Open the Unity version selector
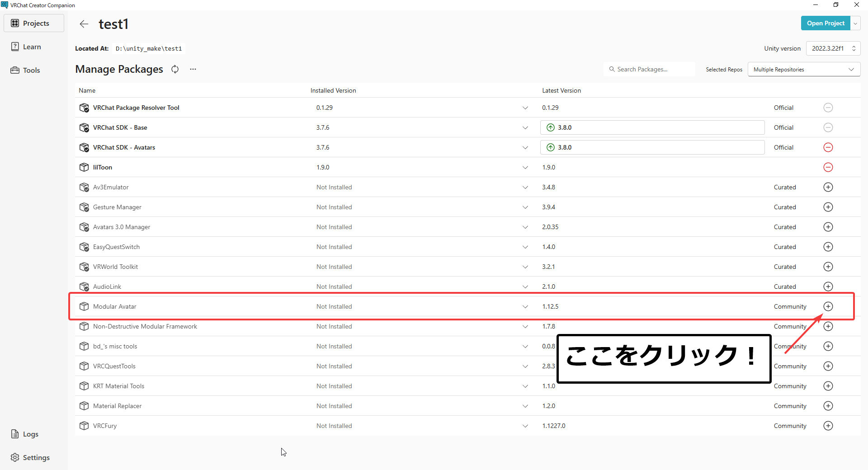Viewport: 868px width, 470px height. coord(833,48)
